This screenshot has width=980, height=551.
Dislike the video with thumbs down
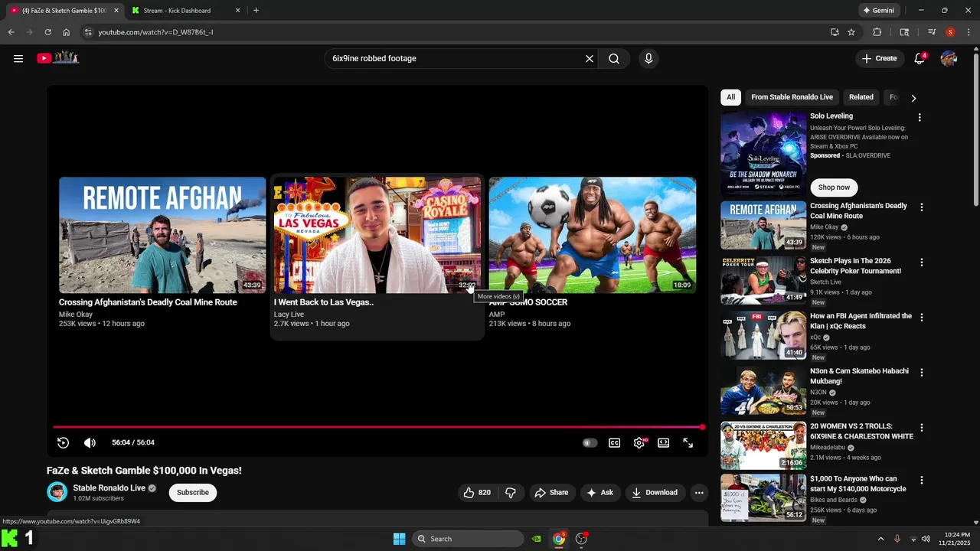pos(511,493)
